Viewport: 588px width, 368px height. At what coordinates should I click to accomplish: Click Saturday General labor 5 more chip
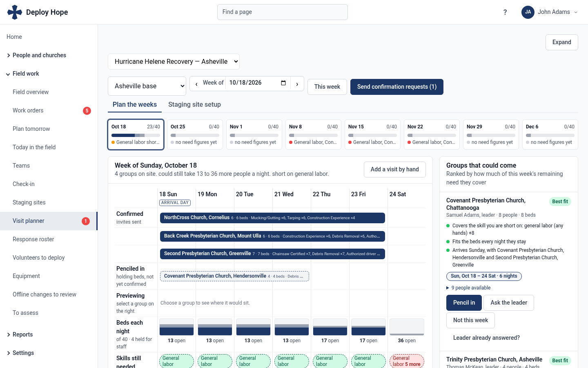407,361
